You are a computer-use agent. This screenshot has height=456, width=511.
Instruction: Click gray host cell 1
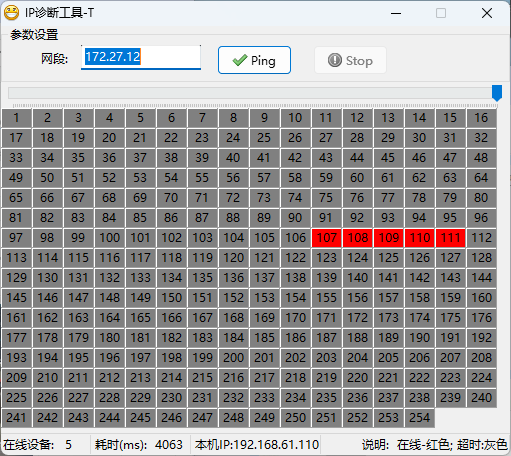click(x=16, y=118)
